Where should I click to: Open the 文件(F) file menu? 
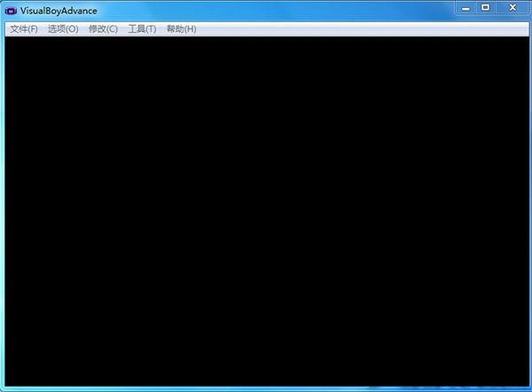24,29
